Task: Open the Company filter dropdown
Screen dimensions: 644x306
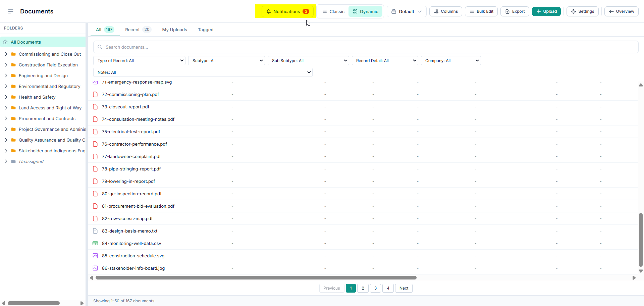Action: 451,61
